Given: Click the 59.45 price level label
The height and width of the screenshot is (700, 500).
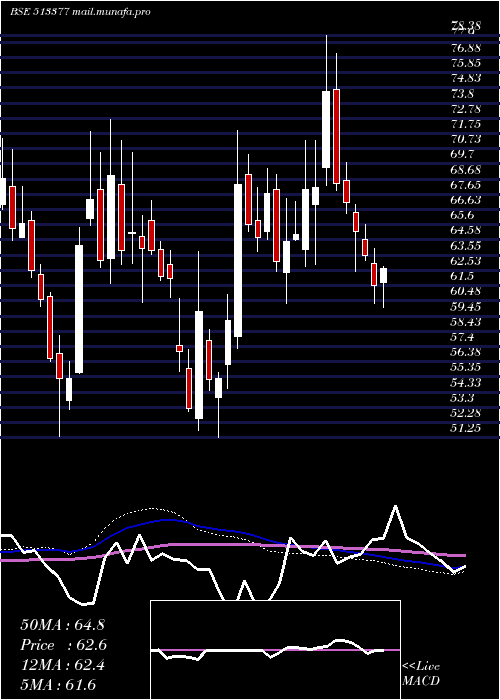Looking at the screenshot, I should pyautogui.click(x=468, y=306).
